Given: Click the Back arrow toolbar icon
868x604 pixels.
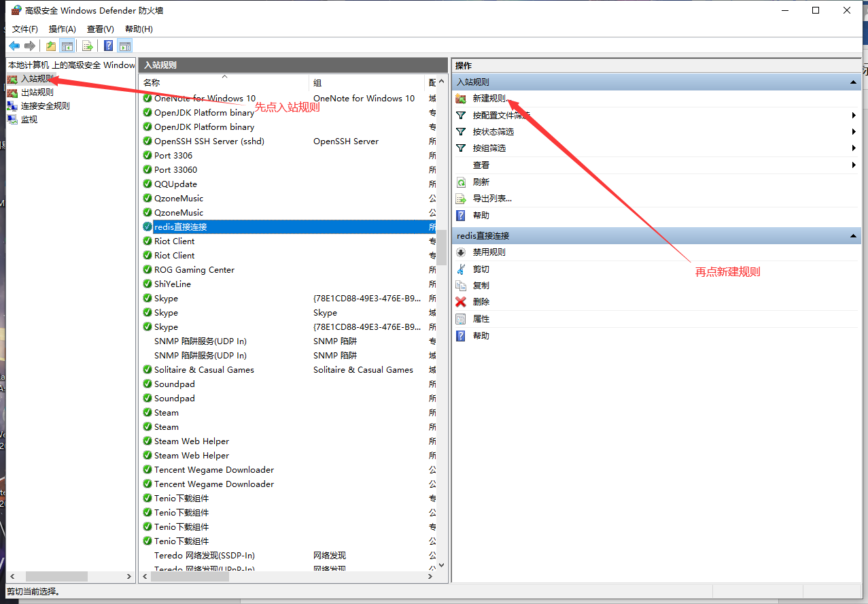Looking at the screenshot, I should pyautogui.click(x=14, y=46).
